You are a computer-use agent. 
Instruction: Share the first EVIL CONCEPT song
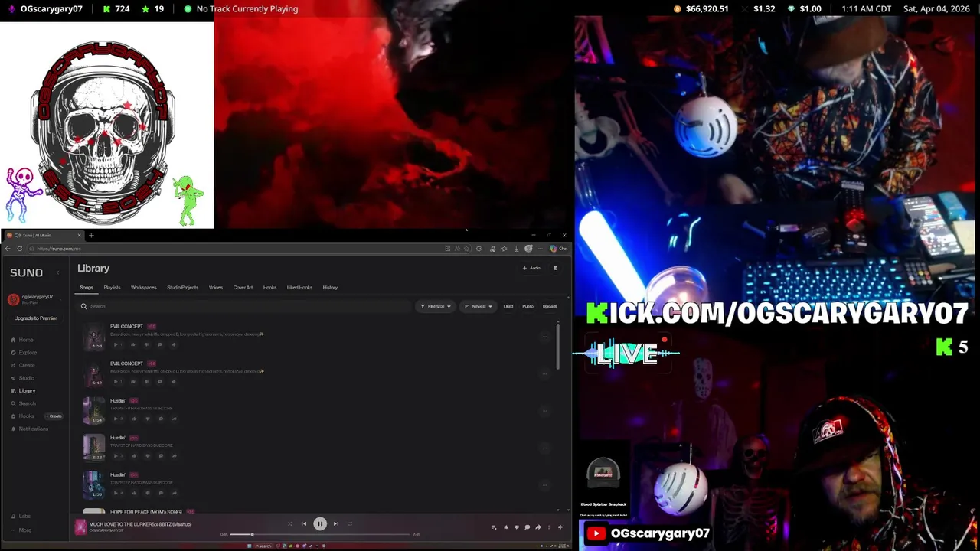tap(173, 344)
